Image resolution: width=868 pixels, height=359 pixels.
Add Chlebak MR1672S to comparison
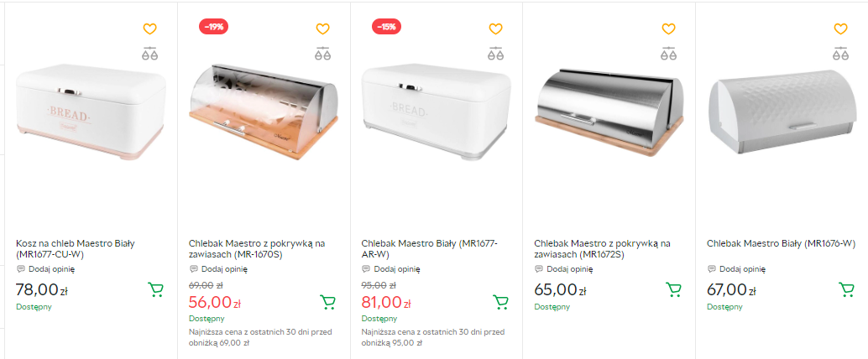point(668,55)
